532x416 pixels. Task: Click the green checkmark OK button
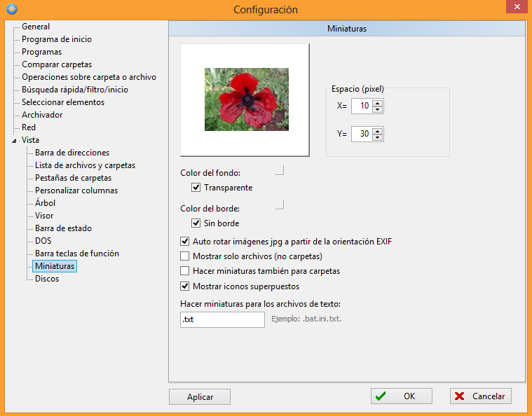coord(402,396)
